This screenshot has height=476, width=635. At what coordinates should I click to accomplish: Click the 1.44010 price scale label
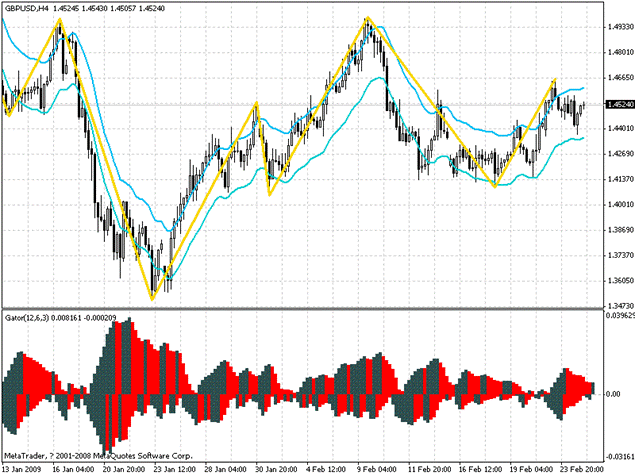click(620, 128)
